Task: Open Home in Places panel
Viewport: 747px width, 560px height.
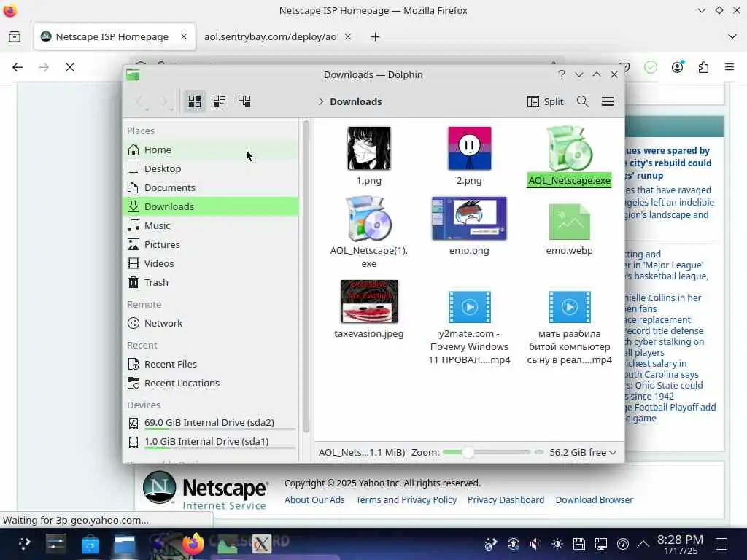Action: pos(211,149)
